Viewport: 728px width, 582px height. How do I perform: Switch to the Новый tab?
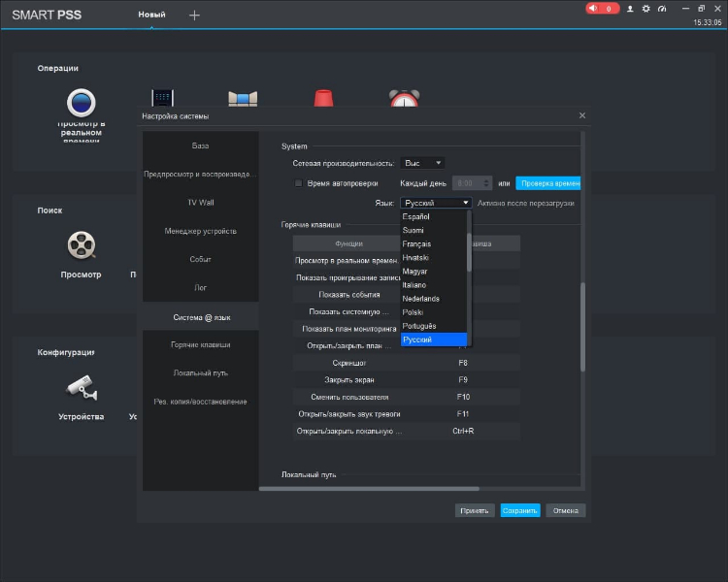(x=151, y=15)
